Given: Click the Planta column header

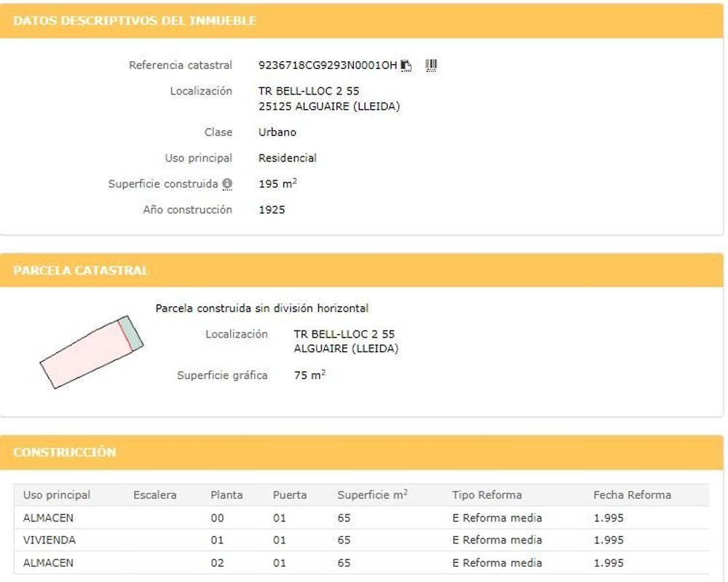Looking at the screenshot, I should pyautogui.click(x=226, y=495).
